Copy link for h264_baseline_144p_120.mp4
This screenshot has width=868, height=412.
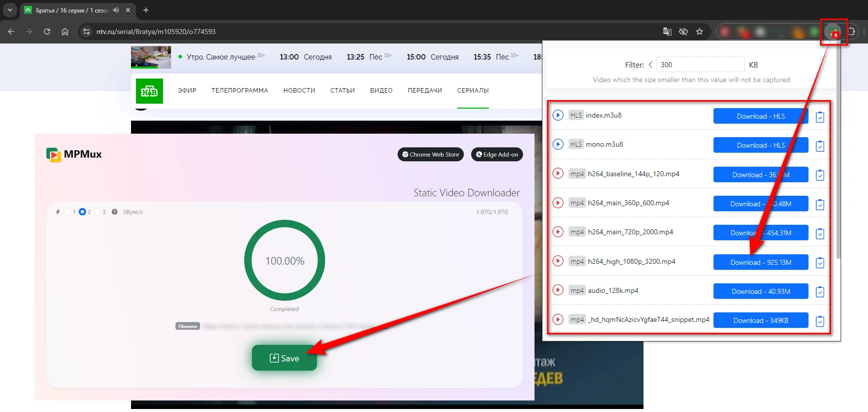pyautogui.click(x=820, y=175)
